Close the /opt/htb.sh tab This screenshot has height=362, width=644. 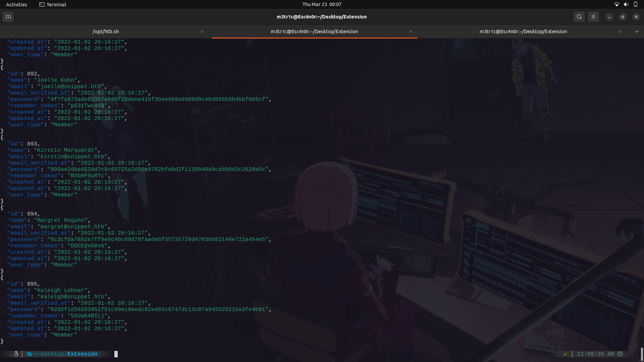202,32
